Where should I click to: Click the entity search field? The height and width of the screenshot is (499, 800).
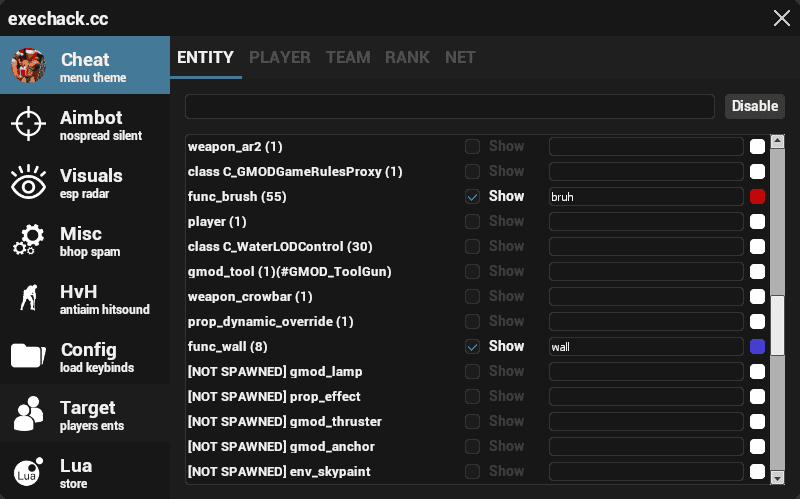pos(449,106)
